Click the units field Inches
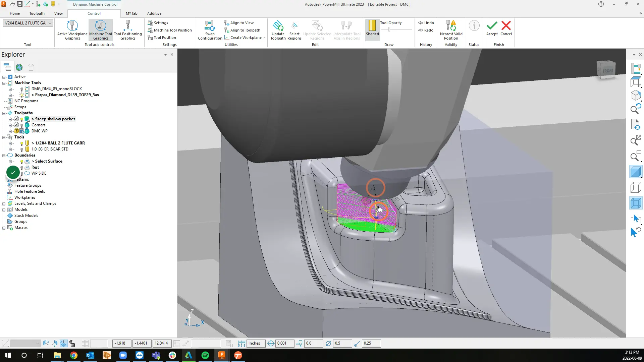 click(x=256, y=343)
